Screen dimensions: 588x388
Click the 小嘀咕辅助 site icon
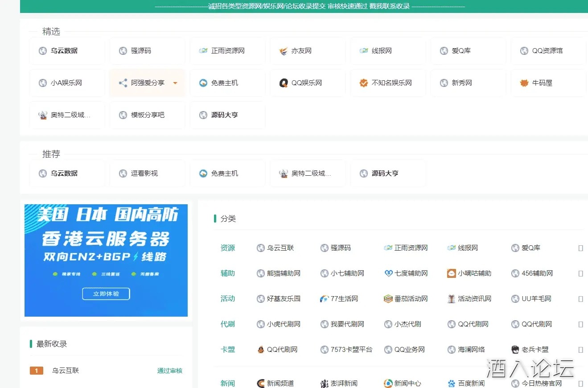452,273
